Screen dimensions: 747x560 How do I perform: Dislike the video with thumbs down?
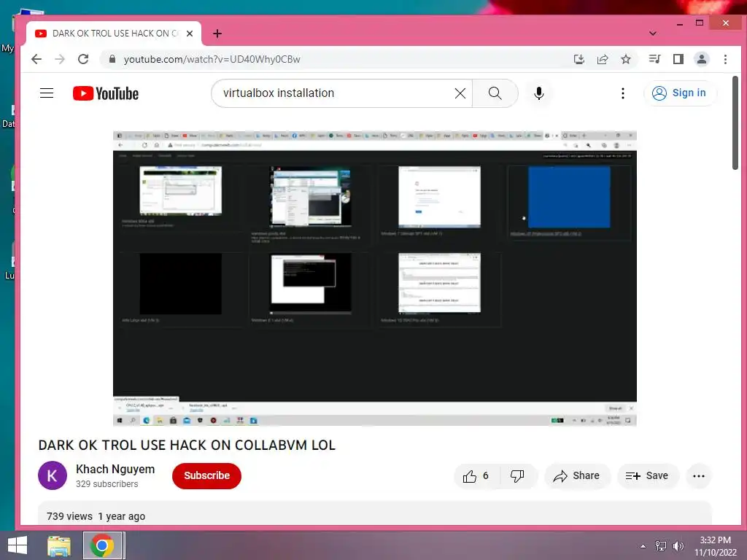[x=519, y=475]
